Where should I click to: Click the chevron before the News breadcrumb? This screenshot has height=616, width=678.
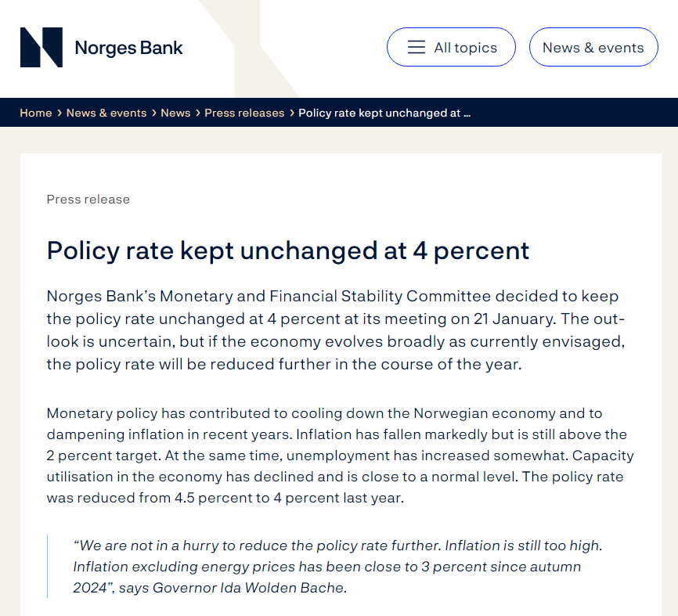click(154, 113)
